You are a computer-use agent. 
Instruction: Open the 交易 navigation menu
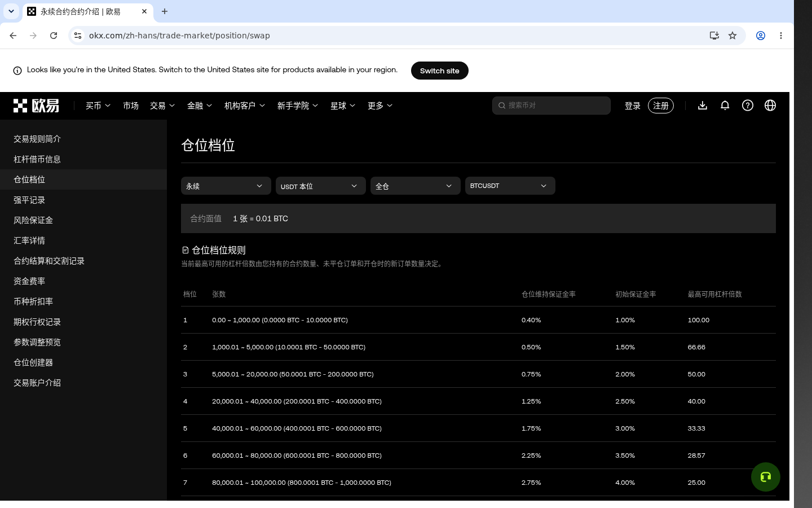[162, 106]
